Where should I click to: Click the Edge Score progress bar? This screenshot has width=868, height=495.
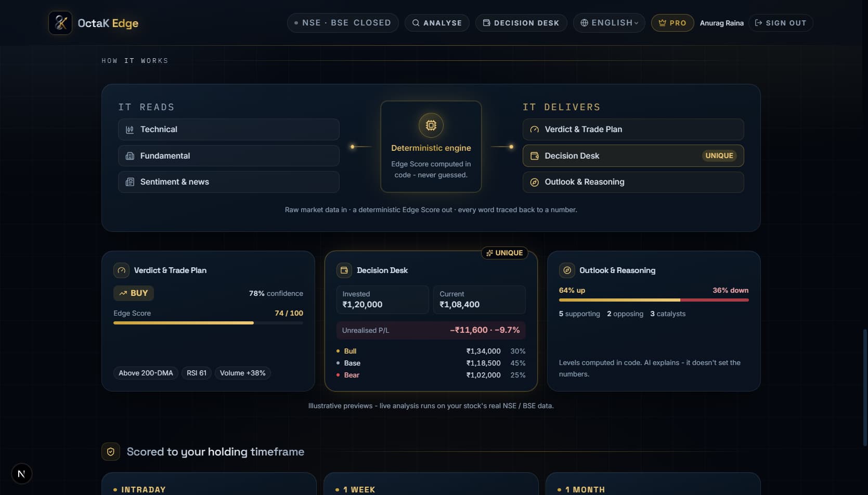(x=208, y=323)
